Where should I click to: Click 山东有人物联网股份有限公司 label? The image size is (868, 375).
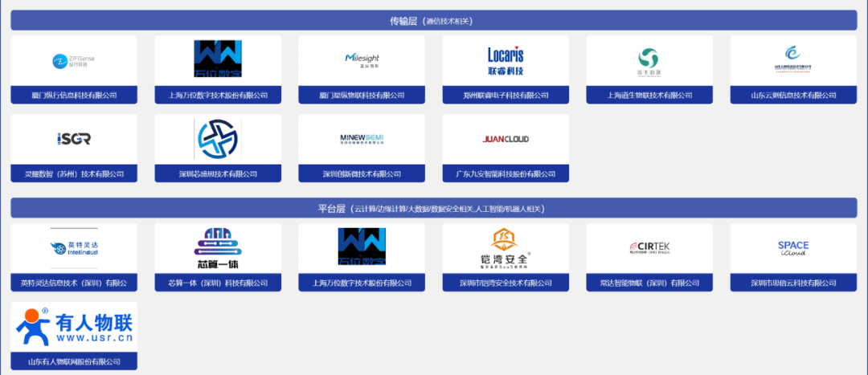coord(74,361)
